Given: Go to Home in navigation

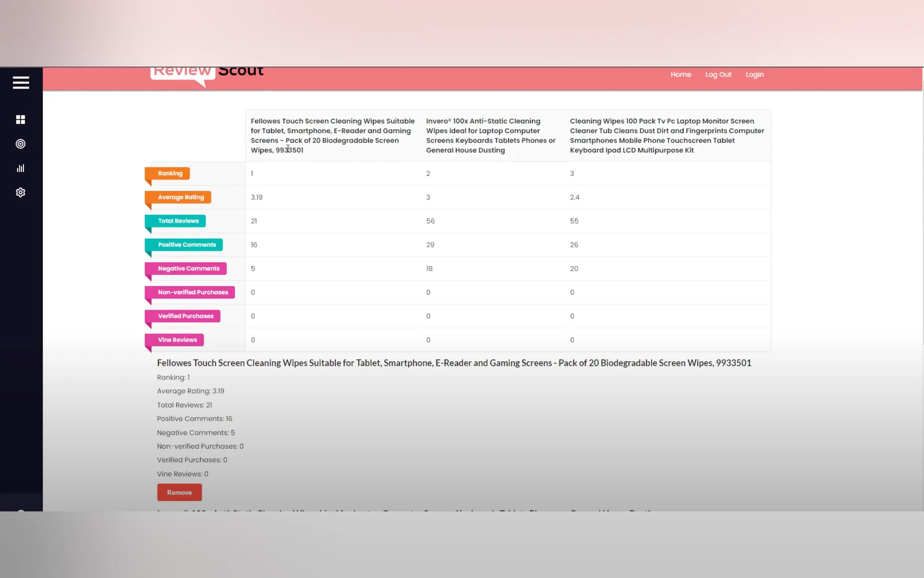Looking at the screenshot, I should 680,75.
